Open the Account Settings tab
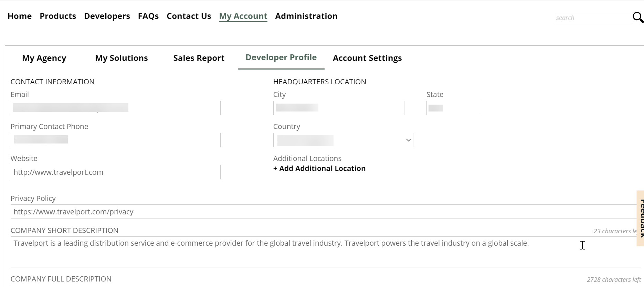 point(367,58)
